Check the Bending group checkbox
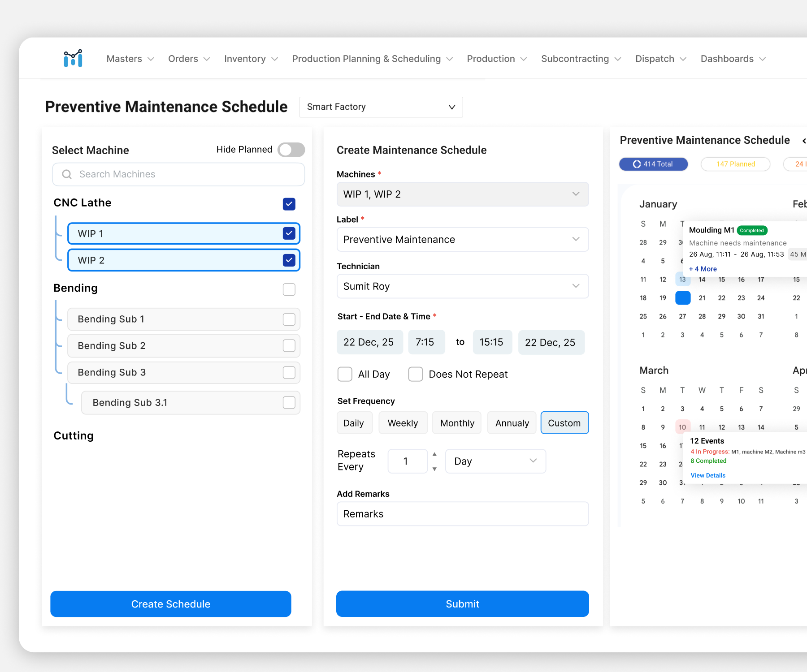 [289, 289]
